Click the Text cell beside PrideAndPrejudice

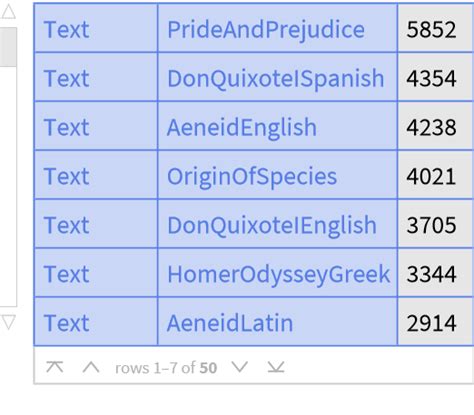coord(96,28)
